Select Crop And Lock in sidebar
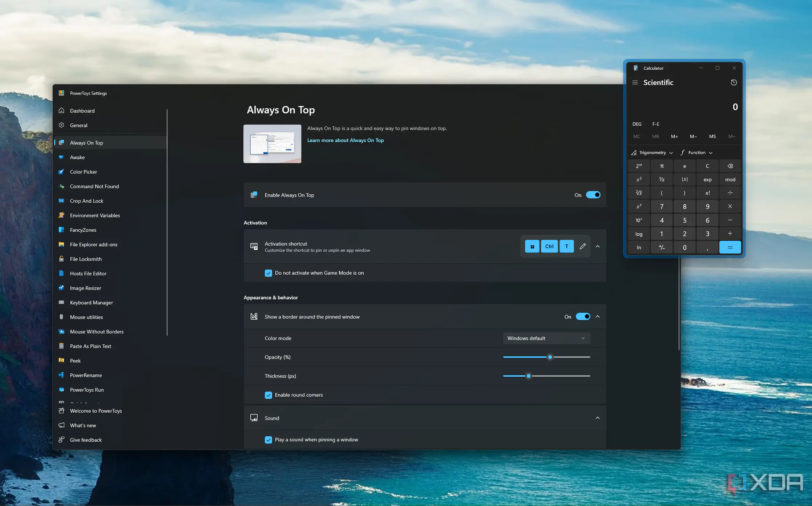 click(111, 201)
